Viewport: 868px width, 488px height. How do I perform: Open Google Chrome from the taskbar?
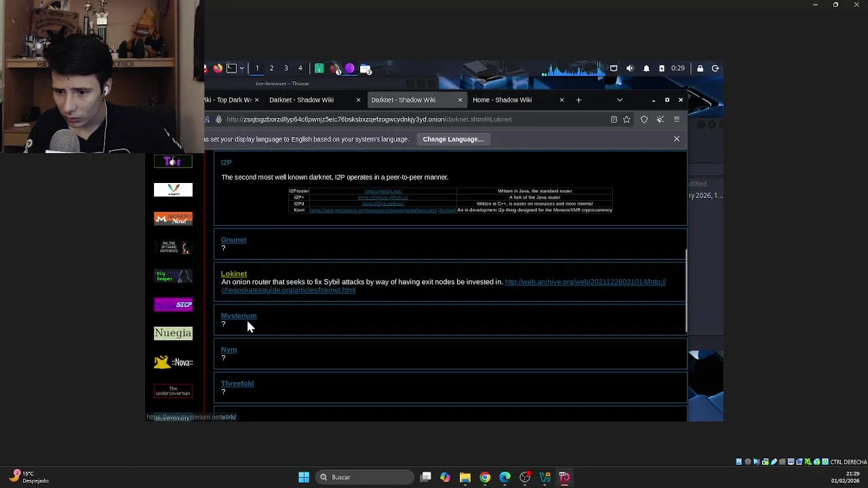tap(485, 477)
